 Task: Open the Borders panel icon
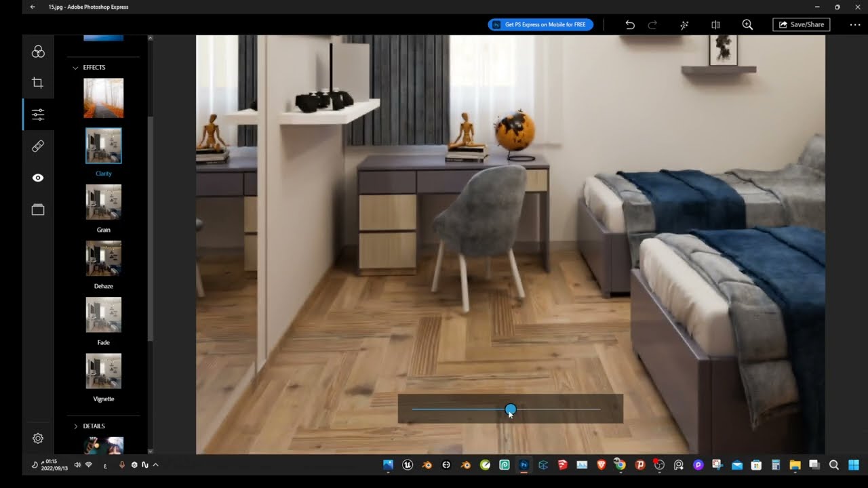(x=38, y=209)
